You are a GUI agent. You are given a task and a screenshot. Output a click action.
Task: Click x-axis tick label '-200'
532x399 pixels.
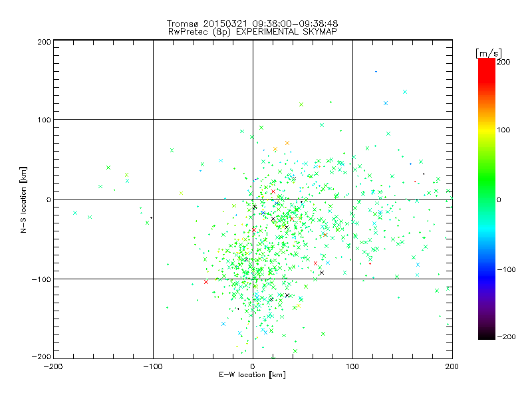[53, 366]
